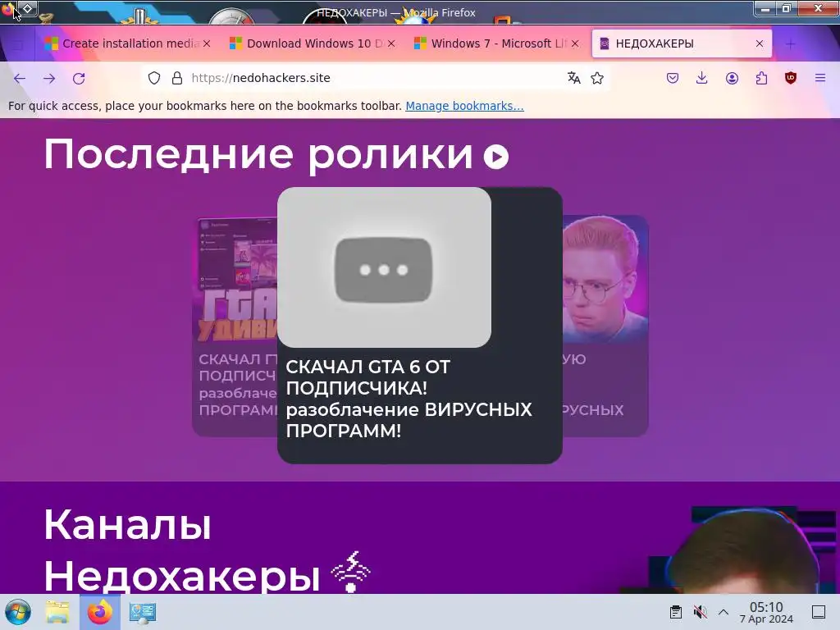840x630 pixels.
Task: Translate this page icon
Action: tap(573, 78)
